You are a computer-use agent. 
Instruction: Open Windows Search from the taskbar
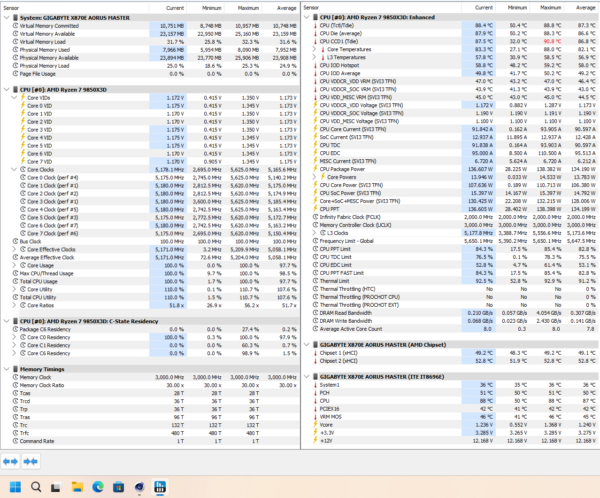click(36, 487)
